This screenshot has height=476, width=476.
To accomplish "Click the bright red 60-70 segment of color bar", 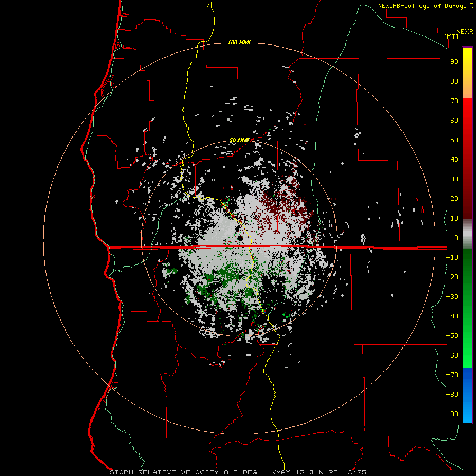I will [x=467, y=111].
